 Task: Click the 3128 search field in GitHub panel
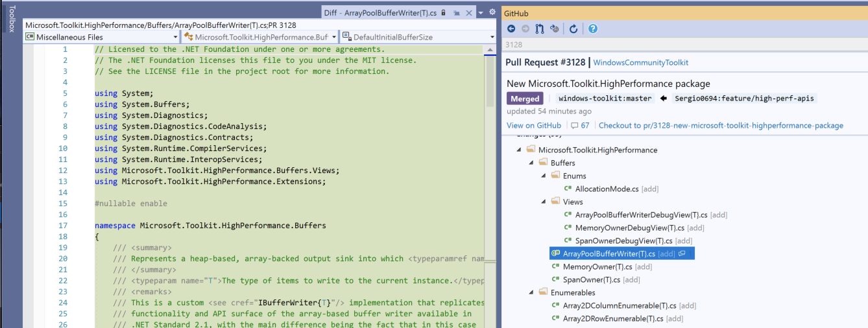pos(684,45)
